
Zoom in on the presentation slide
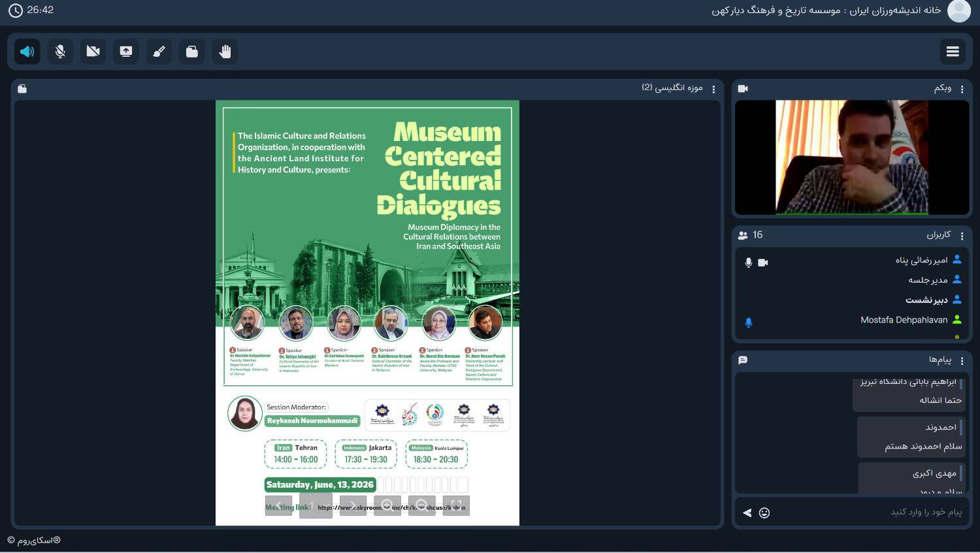[387, 506]
